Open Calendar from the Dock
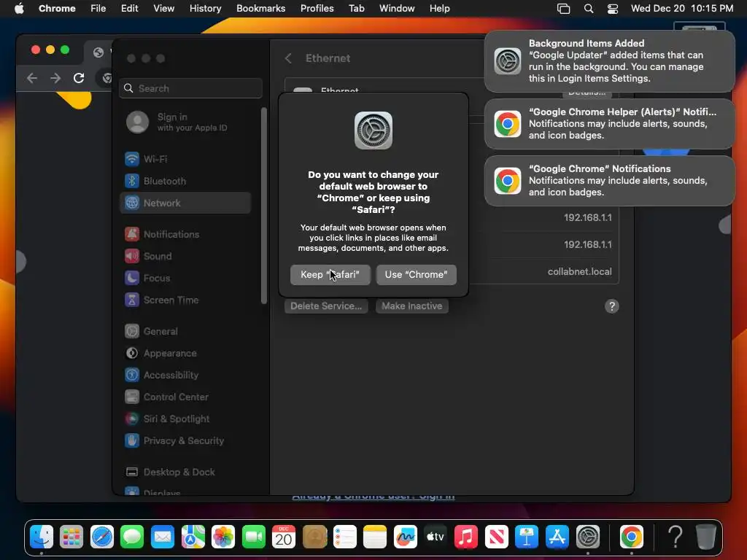The width and height of the screenshot is (747, 560). 284,537
